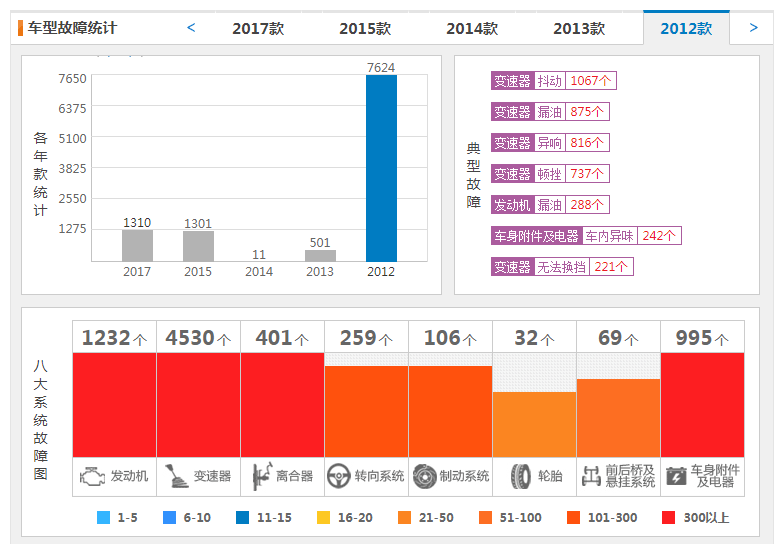Click the red 变速器 4530 fault block

point(198,404)
